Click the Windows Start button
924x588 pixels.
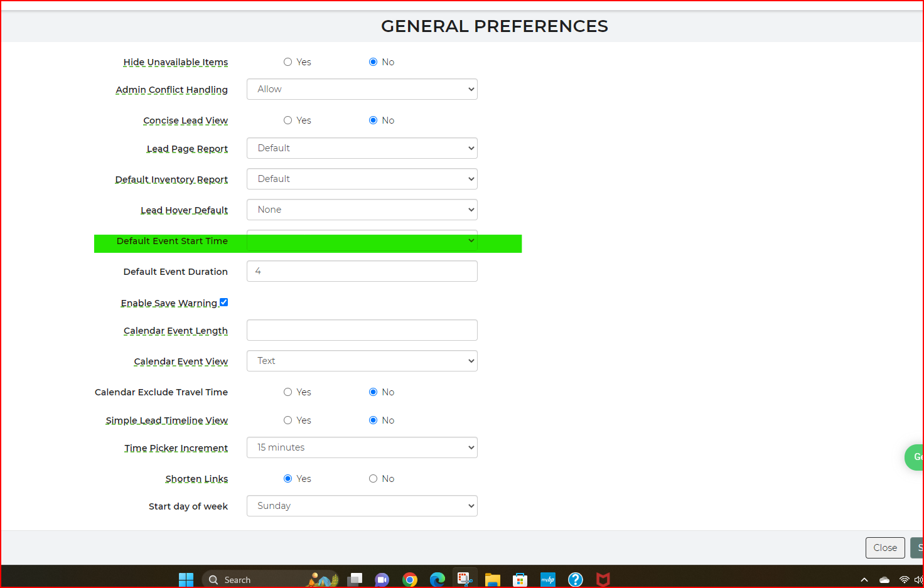[186, 579]
